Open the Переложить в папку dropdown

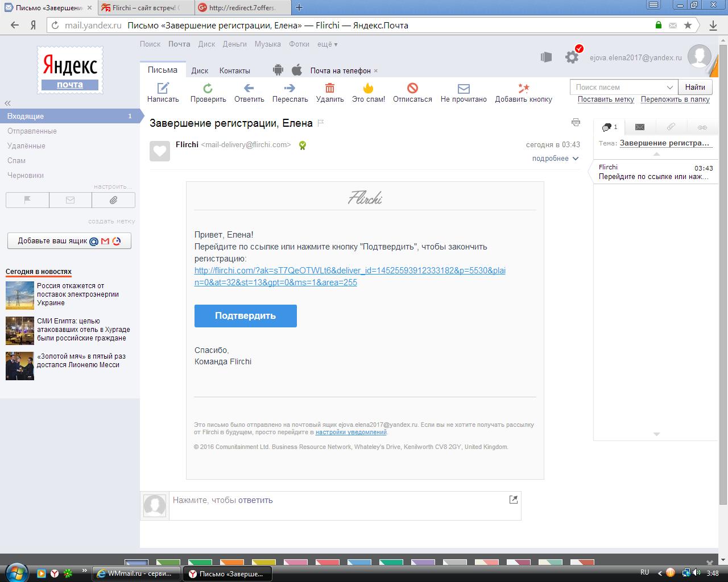[x=675, y=99]
